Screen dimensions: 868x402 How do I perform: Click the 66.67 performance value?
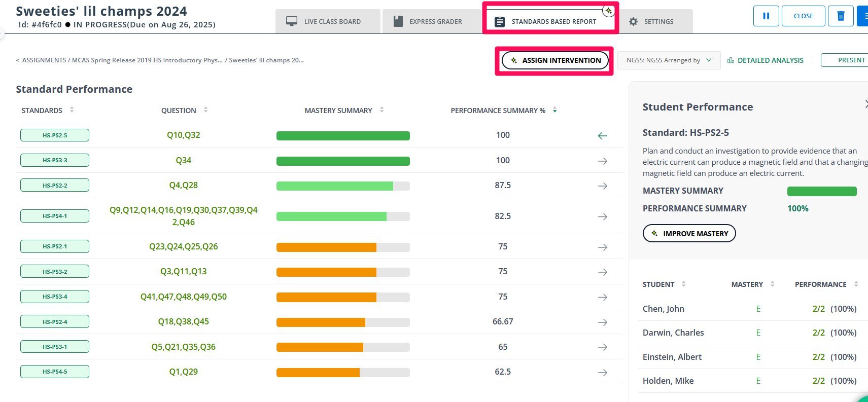503,321
